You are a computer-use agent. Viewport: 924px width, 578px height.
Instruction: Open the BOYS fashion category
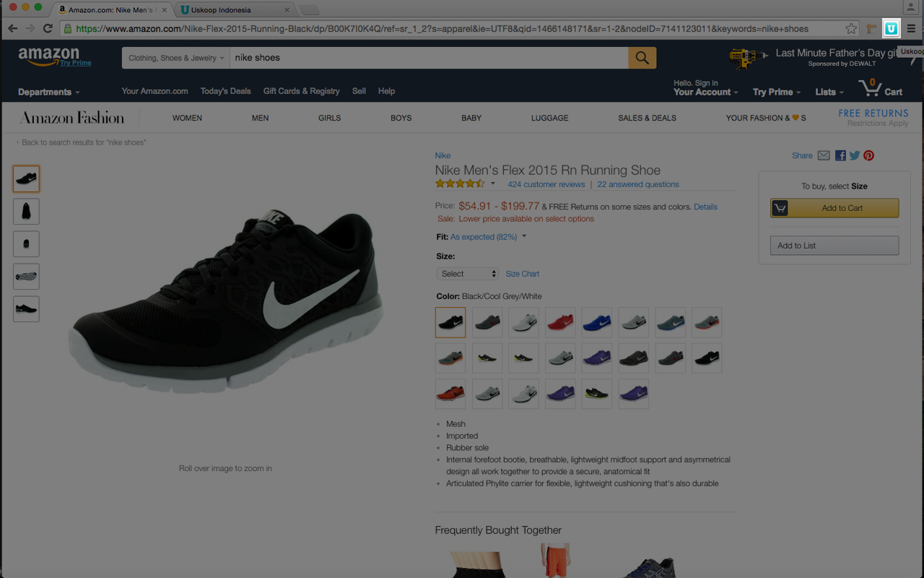coord(401,118)
